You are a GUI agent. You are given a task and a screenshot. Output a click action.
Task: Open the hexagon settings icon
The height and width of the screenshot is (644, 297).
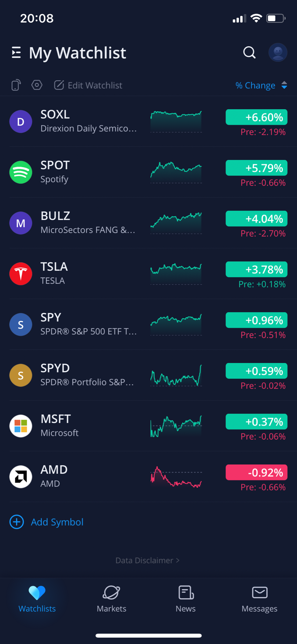click(x=37, y=85)
